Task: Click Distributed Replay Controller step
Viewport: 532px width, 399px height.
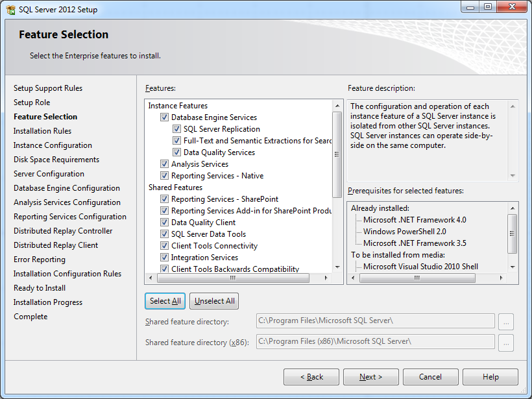Action: [x=63, y=231]
